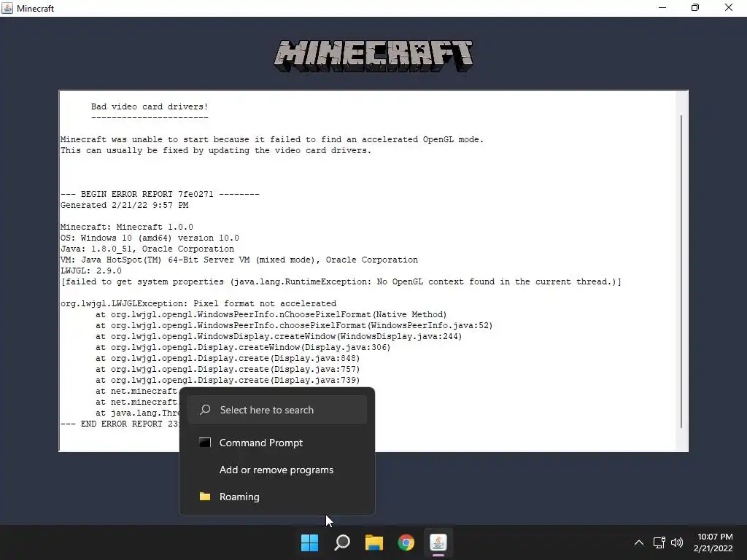The width and height of the screenshot is (747, 560).
Task: Select the "Select here to search" field
Action: tap(276, 410)
